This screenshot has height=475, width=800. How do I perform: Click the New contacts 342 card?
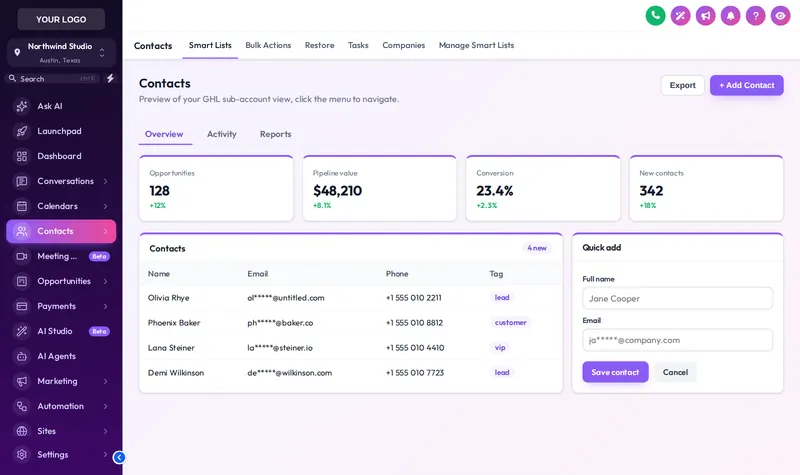[706, 188]
